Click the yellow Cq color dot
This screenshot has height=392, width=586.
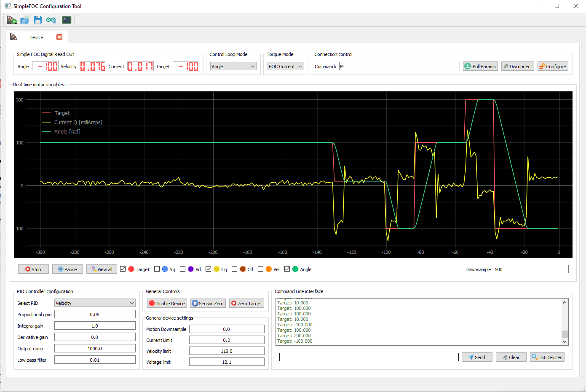click(x=217, y=269)
